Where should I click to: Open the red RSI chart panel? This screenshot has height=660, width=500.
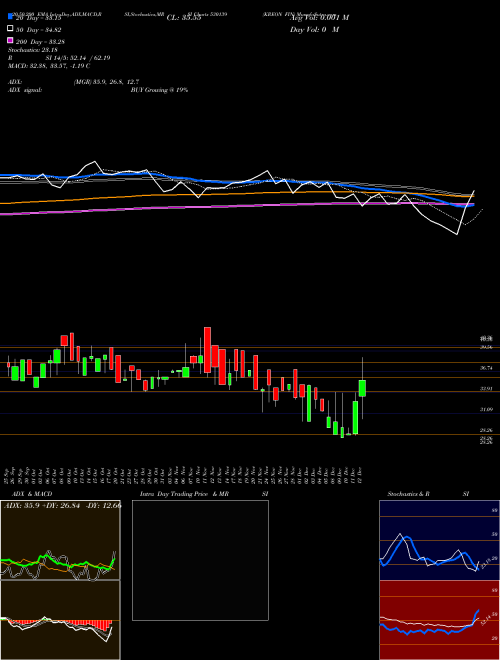point(439,620)
